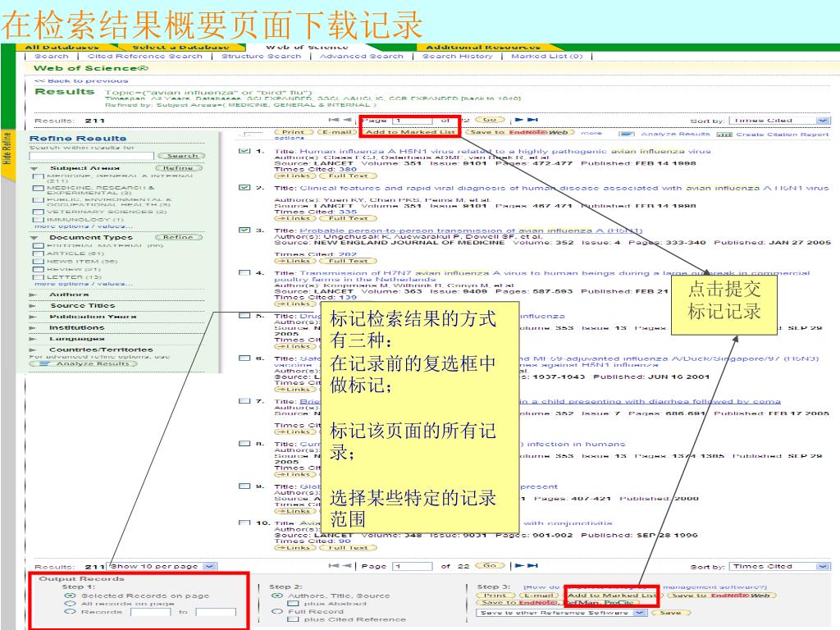Click upper Save to EndNote Web button

coord(519,132)
